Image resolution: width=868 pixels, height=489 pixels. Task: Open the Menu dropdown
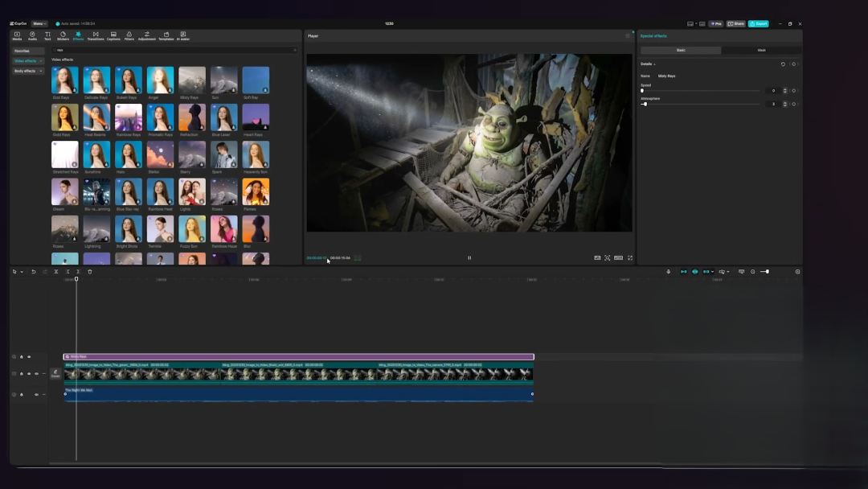pyautogui.click(x=39, y=23)
